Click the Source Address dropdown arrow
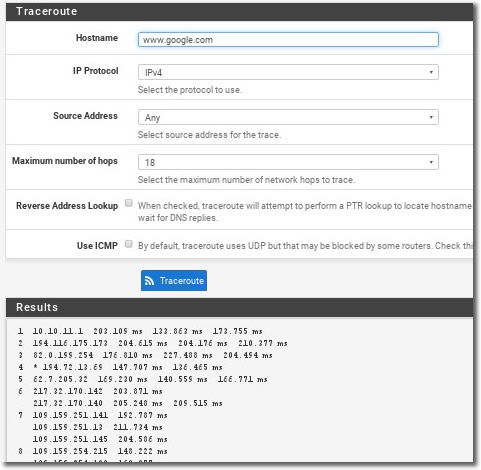This screenshot has width=481, height=470. pyautogui.click(x=431, y=117)
